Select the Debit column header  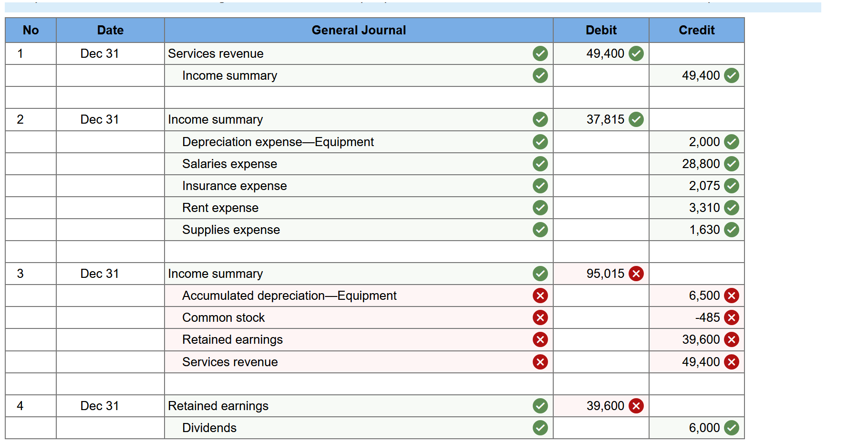(x=600, y=30)
